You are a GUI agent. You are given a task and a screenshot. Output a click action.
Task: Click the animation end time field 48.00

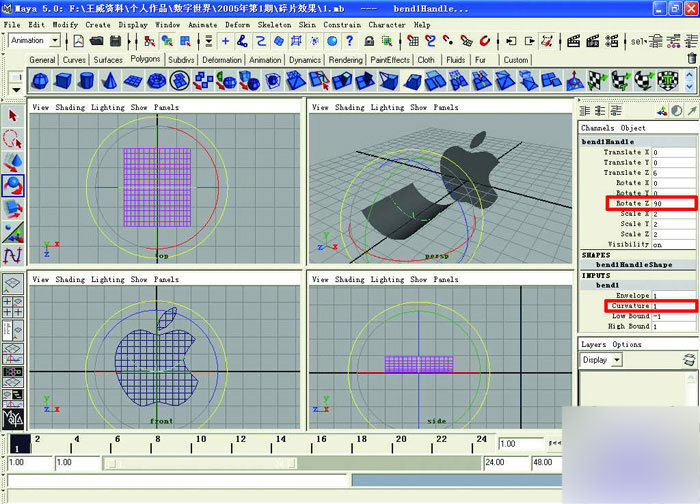pyautogui.click(x=546, y=462)
